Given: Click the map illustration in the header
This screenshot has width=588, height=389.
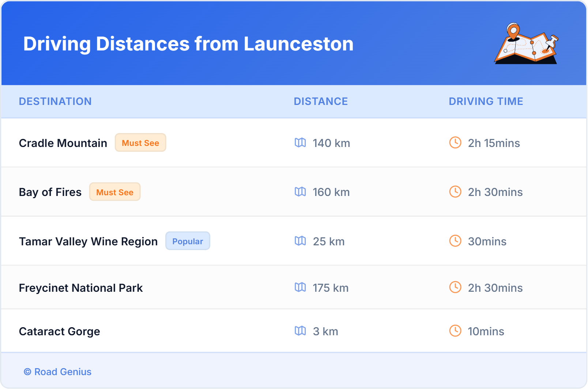Looking at the screenshot, I should coord(526,44).
